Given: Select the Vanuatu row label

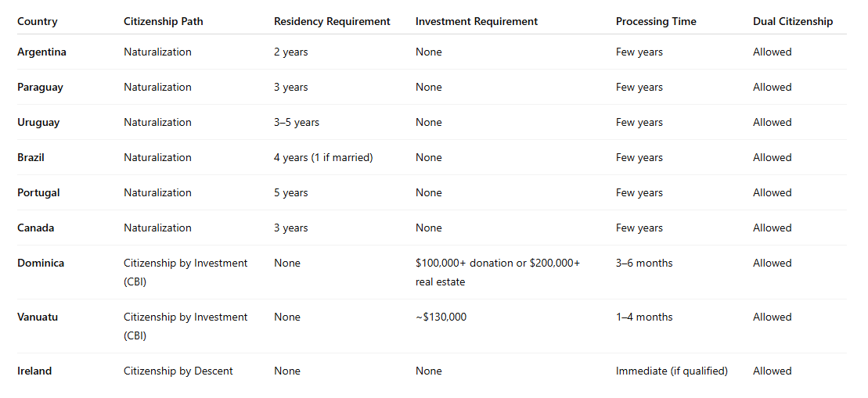Looking at the screenshot, I should (38, 317).
